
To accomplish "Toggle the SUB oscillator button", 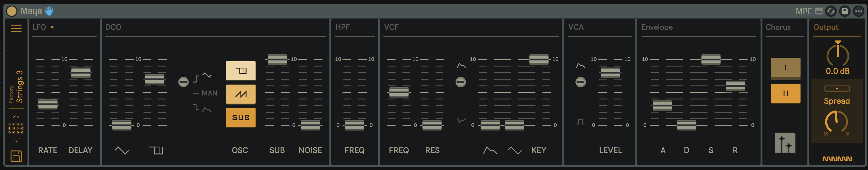I will coord(241,117).
